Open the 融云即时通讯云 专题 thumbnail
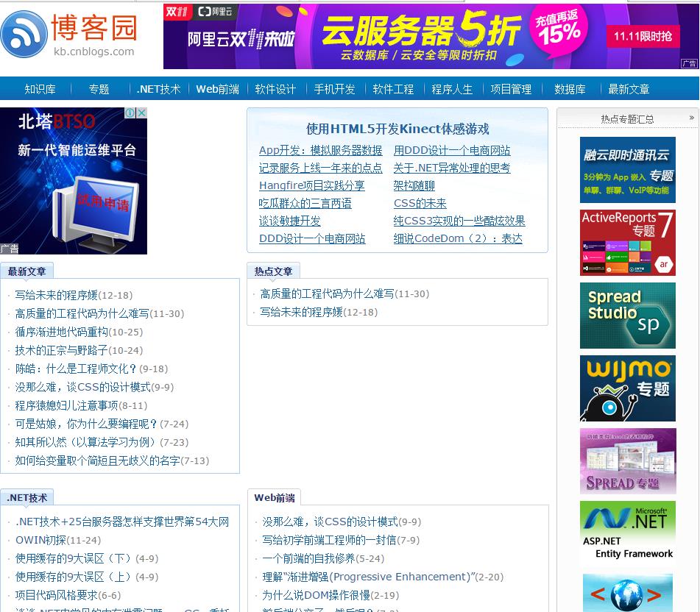The height and width of the screenshot is (612, 700). pyautogui.click(x=628, y=170)
